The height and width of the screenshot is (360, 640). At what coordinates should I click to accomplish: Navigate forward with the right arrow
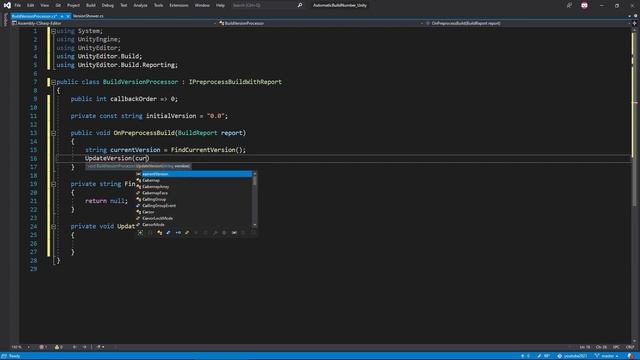tap(84, 347)
